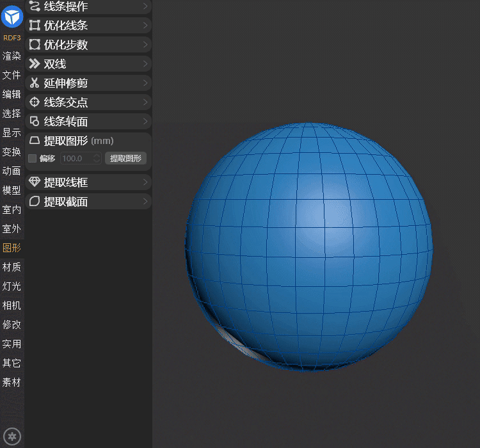Expand the 线条交点 panel arrow
The height and width of the screenshot is (448, 480).
[146, 102]
